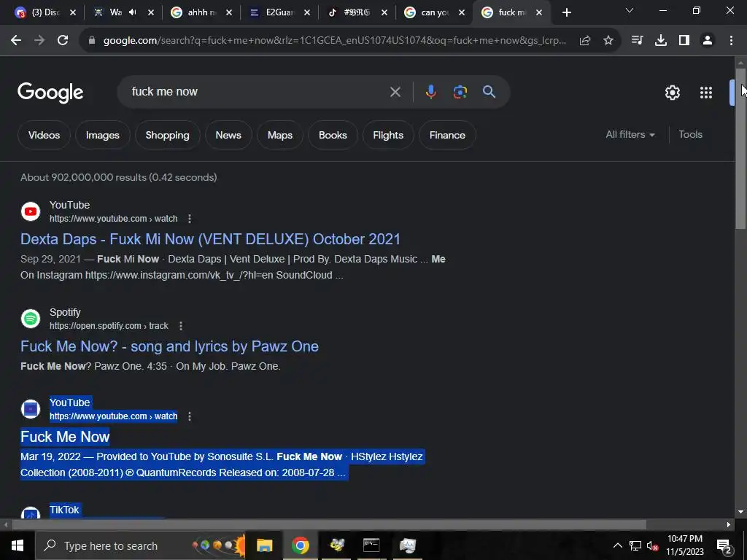Viewport: 747px width, 560px height.
Task: Mute the tab playing audio
Action: [x=133, y=12]
